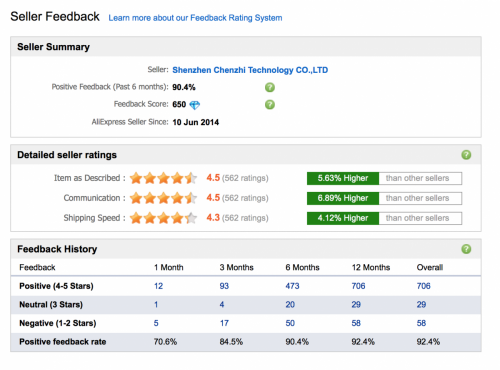Open 1 Month positive feedback count 12
This screenshot has height=370, width=500.
pos(158,286)
